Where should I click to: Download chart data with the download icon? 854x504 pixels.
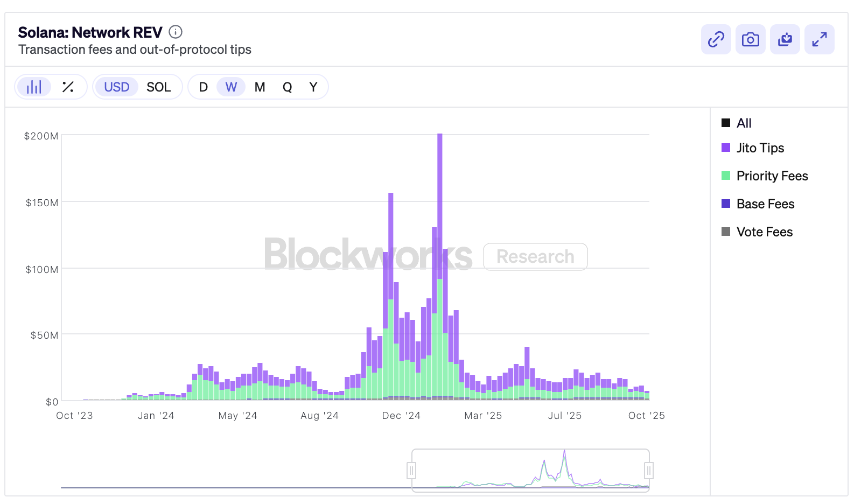[785, 39]
